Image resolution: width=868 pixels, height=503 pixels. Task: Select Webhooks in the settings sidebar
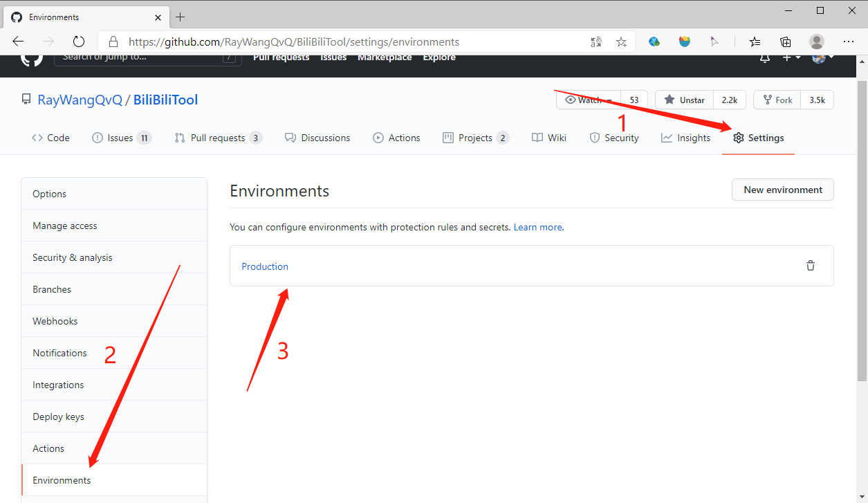[55, 321]
